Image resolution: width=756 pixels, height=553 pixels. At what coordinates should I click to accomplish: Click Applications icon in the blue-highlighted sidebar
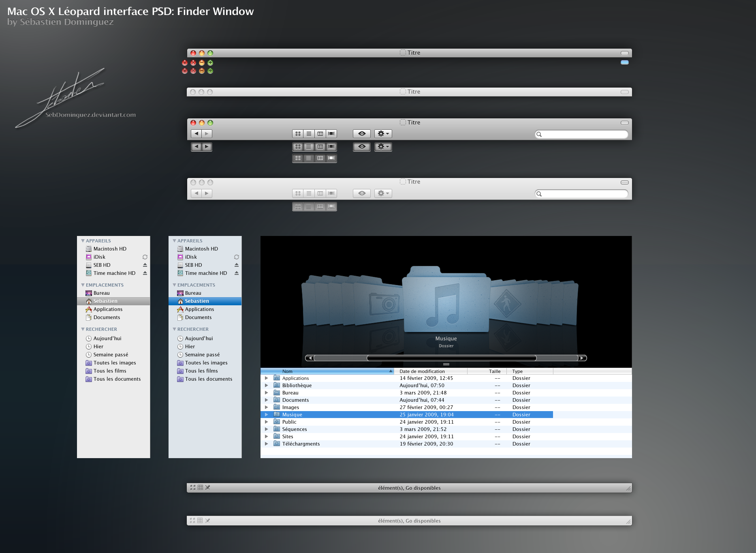[180, 309]
